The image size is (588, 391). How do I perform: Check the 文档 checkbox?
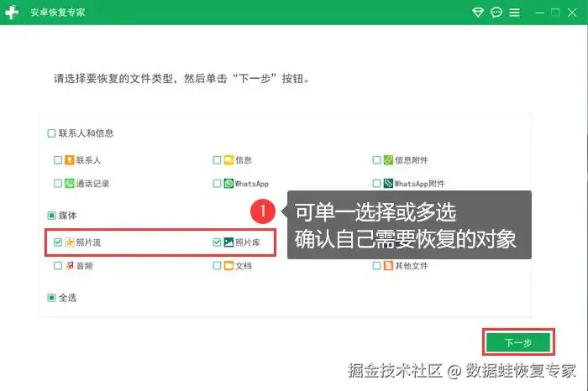[217, 266]
